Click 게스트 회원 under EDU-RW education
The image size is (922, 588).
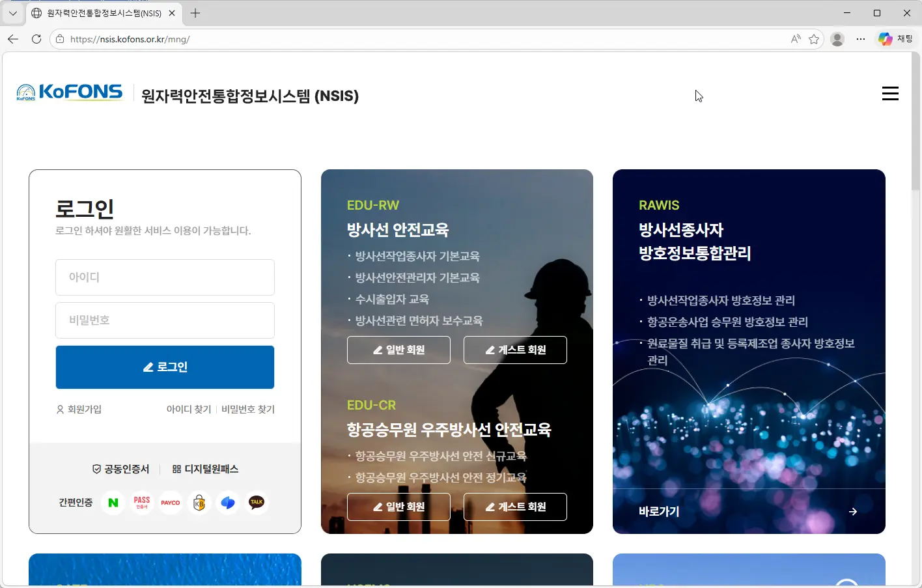515,350
